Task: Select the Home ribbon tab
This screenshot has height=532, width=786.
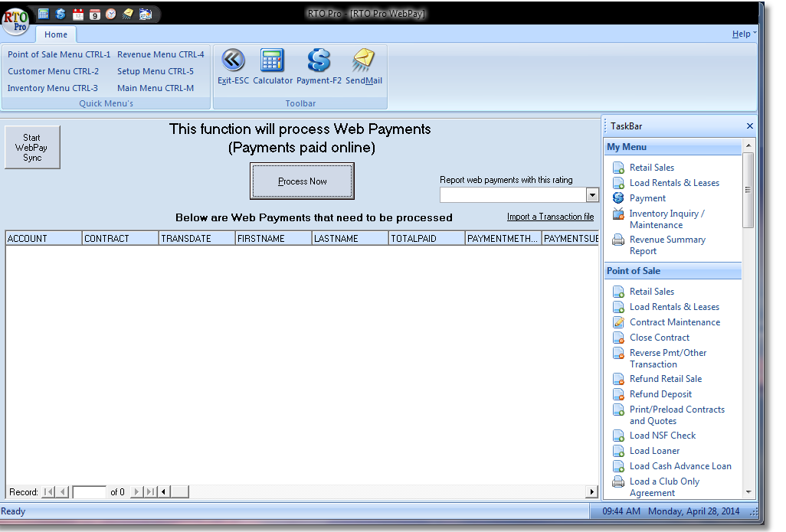Action: 56,34
